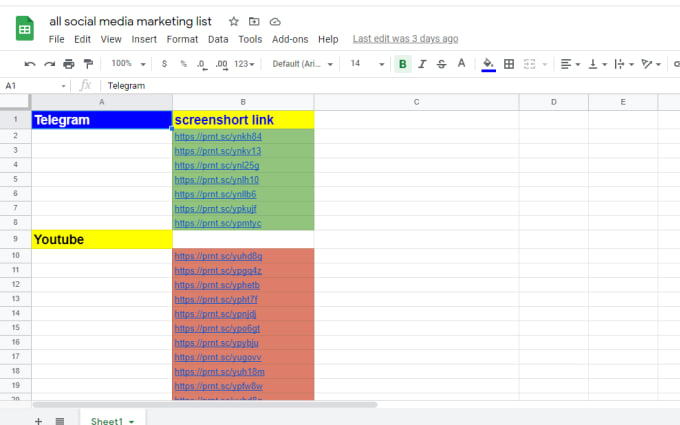This screenshot has width=680, height=425.
Task: Click the horizontal scrollbar
Action: coord(205,405)
